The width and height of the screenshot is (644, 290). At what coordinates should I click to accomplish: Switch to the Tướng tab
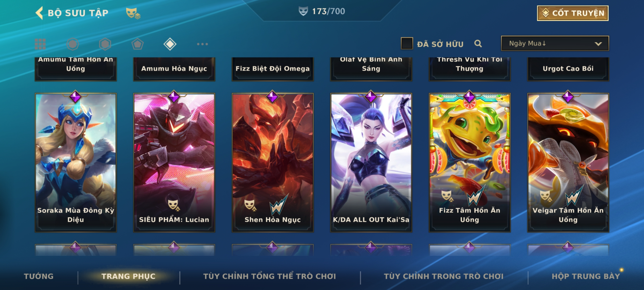[39, 276]
